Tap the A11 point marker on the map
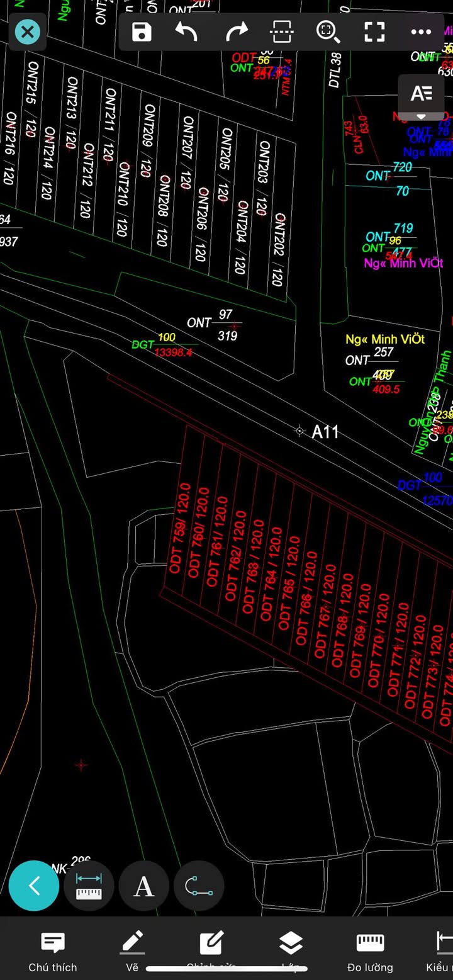The image size is (453, 980). pos(300,431)
